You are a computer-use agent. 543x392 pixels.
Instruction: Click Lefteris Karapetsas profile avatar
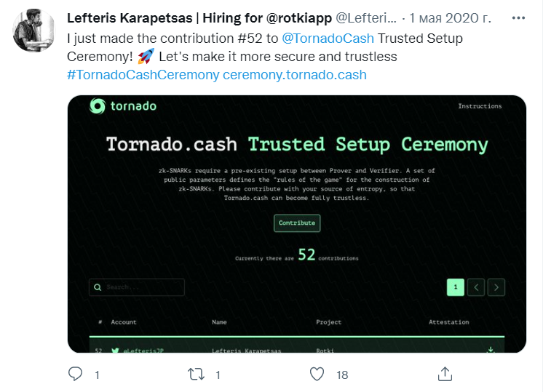[x=33, y=30]
